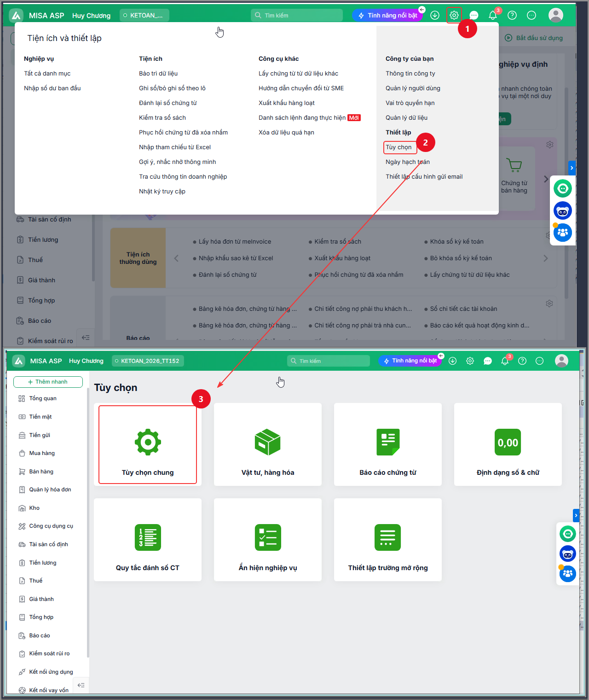This screenshot has width=589, height=700.
Task: Open the help question-mark icon in the Tùy chọn window header
Action: click(x=522, y=361)
